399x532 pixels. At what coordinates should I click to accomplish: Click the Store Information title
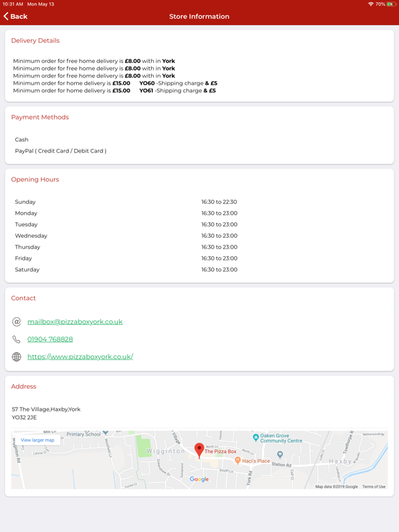coord(199,17)
